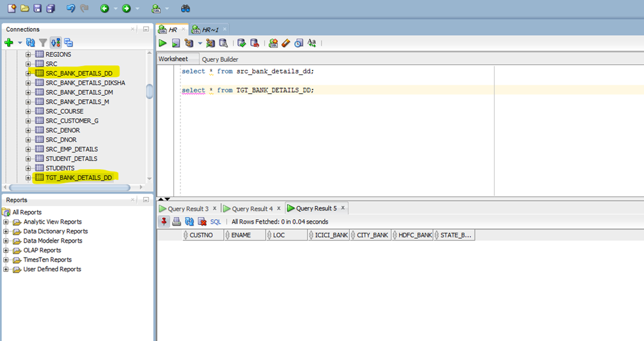Expand the REGIONS table node
This screenshot has height=341, width=644.
(x=28, y=54)
